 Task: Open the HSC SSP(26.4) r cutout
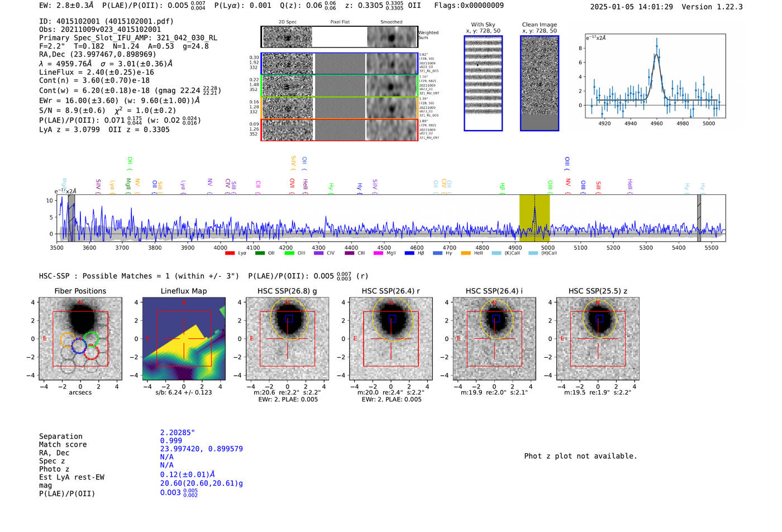391,339
